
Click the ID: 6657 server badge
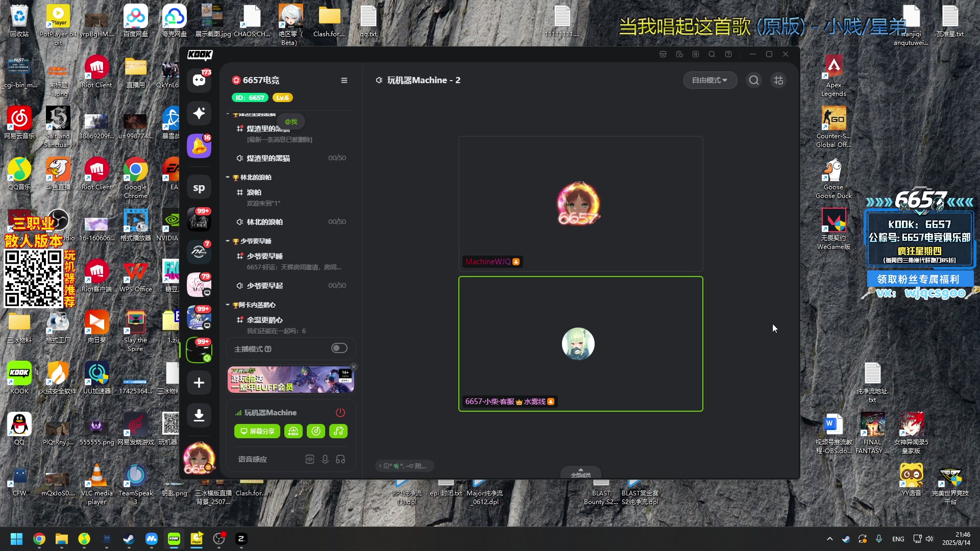[250, 97]
